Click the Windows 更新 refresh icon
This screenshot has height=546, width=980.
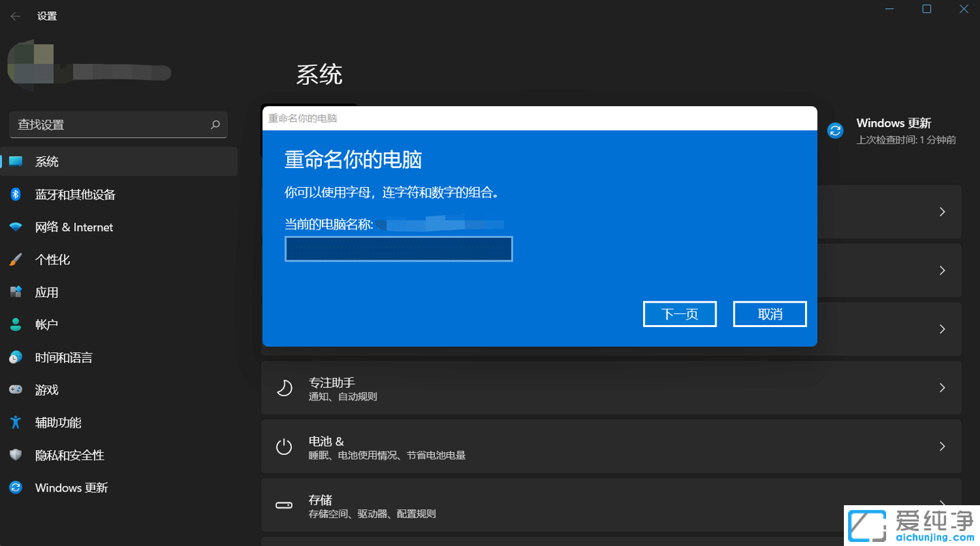click(x=15, y=488)
